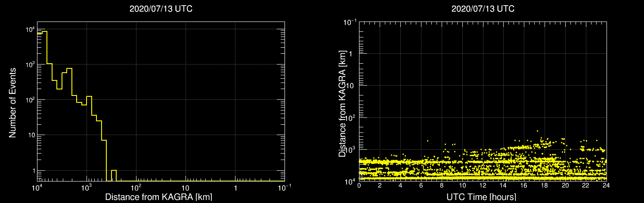
Task: Click the "20" tick on UTC Time axis
Action: click(565, 185)
